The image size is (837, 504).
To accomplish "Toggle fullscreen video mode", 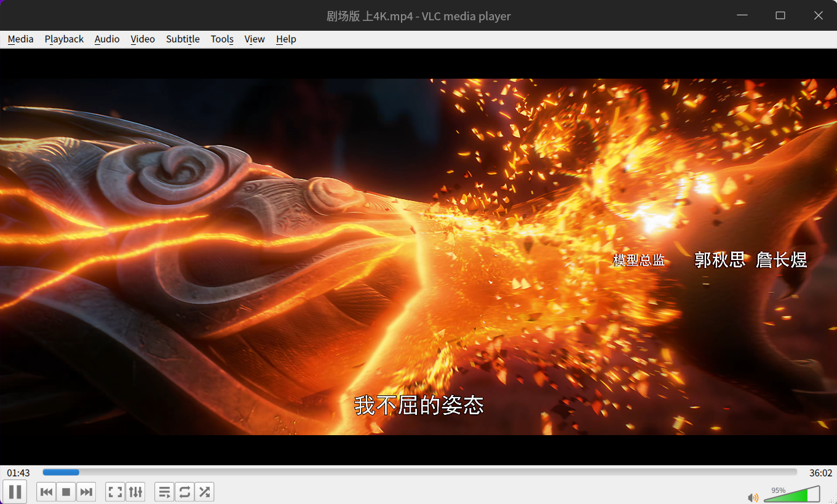I will point(115,492).
